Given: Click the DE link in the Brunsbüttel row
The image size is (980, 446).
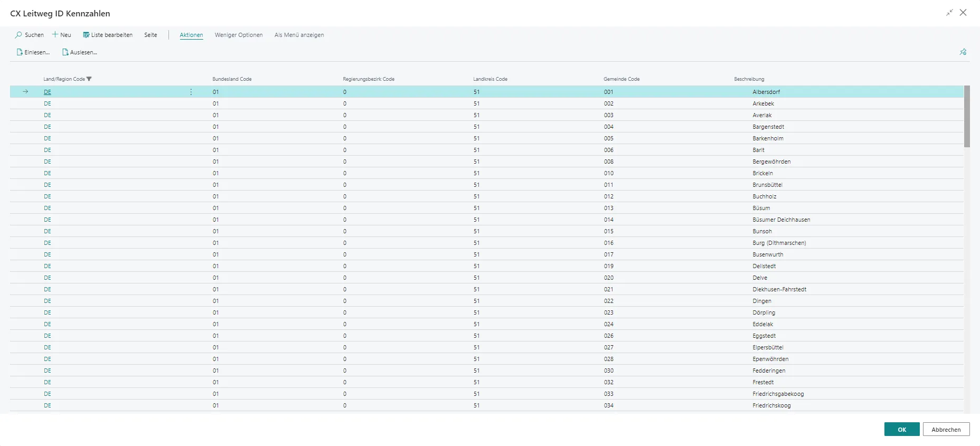Looking at the screenshot, I should coord(48,185).
